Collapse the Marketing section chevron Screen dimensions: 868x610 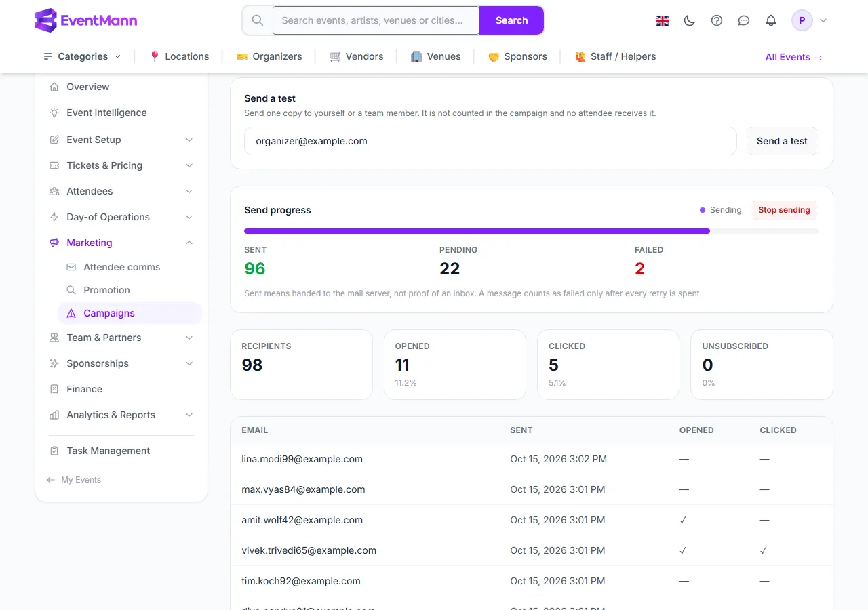point(189,243)
